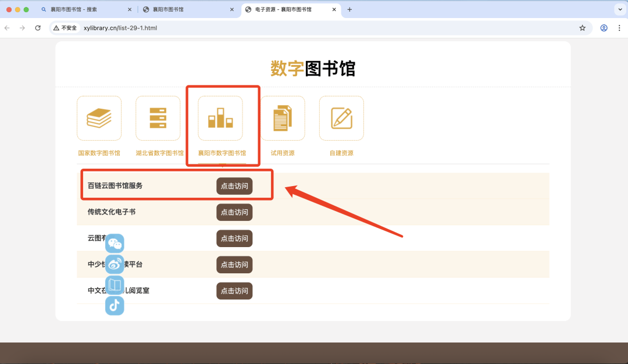Click the macOS green fullscreen button
Screen dimensions: 628x364
coord(26,10)
